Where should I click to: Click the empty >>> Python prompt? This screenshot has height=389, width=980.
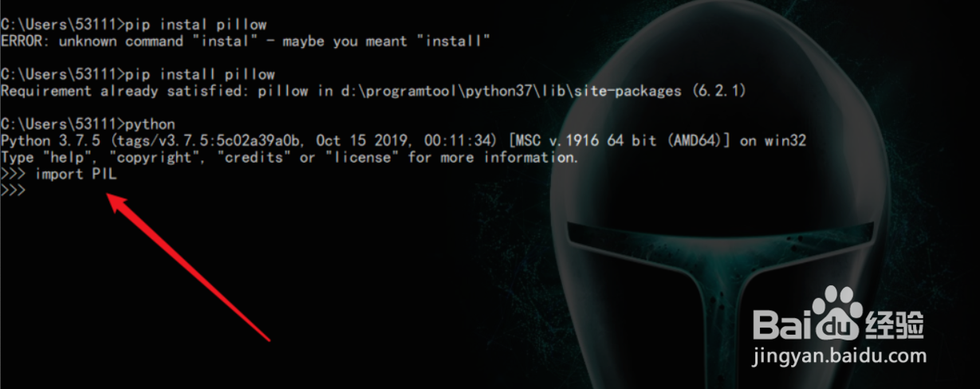[14, 191]
